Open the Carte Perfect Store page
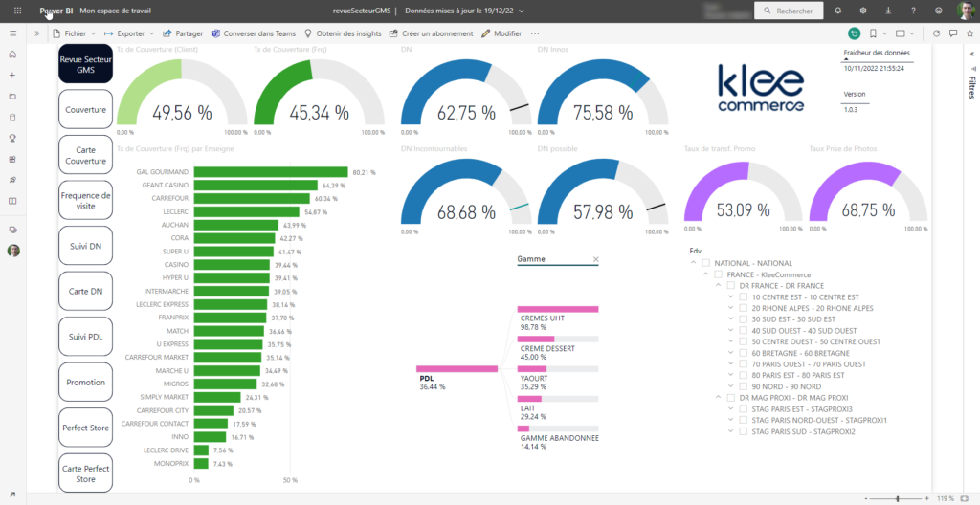 point(85,473)
